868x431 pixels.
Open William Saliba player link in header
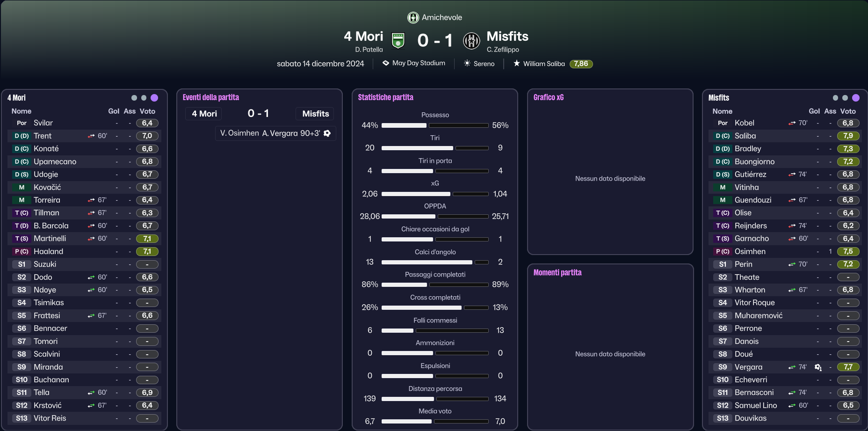[544, 64]
